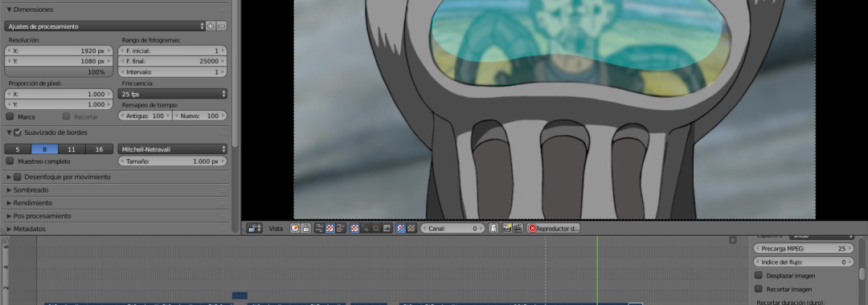
Task: Select image preview view icon
Action: pos(330,228)
